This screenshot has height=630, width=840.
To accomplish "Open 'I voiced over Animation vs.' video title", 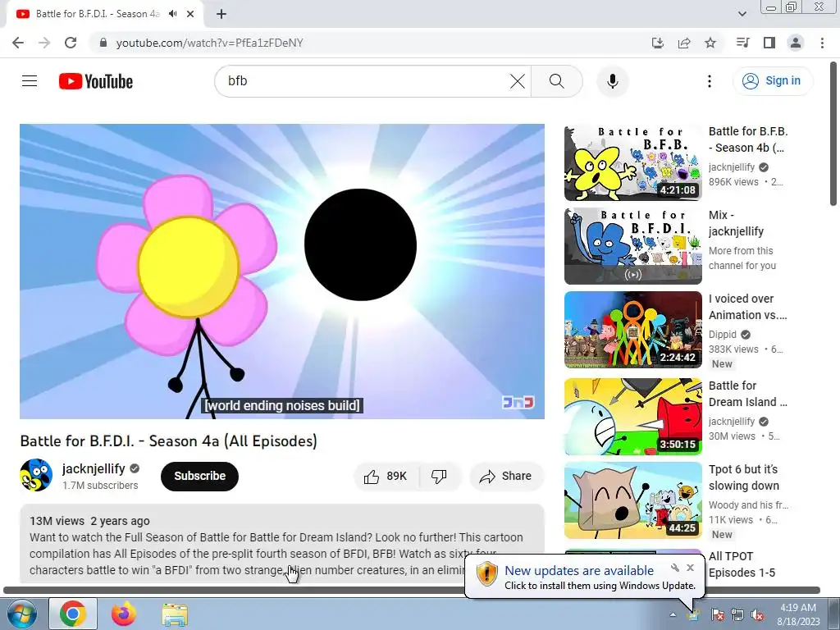I will (x=748, y=307).
